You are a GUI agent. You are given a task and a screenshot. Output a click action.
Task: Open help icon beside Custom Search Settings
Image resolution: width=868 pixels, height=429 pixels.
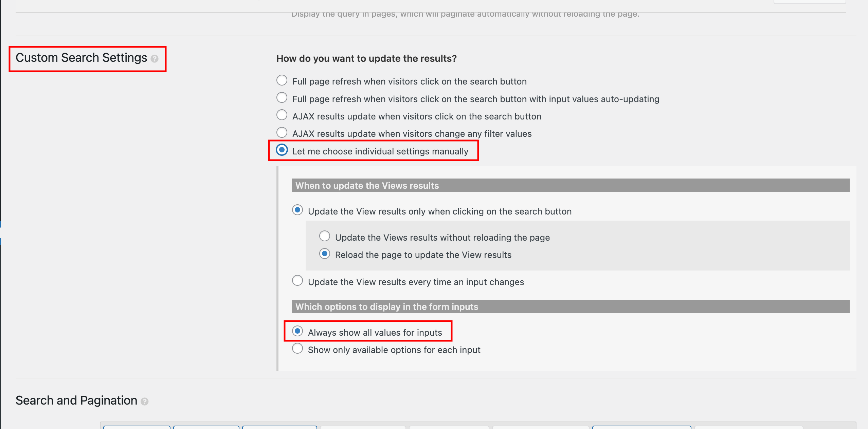[155, 59]
